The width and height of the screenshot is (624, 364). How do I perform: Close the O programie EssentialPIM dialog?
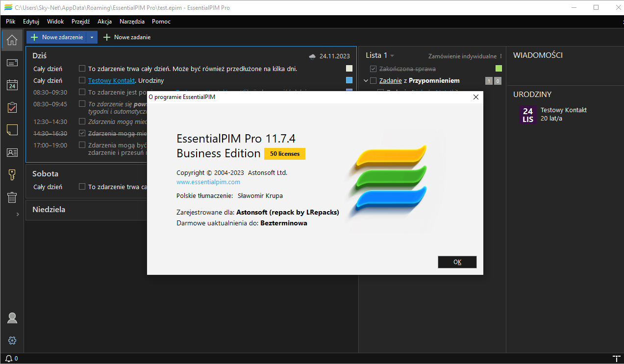(475, 97)
